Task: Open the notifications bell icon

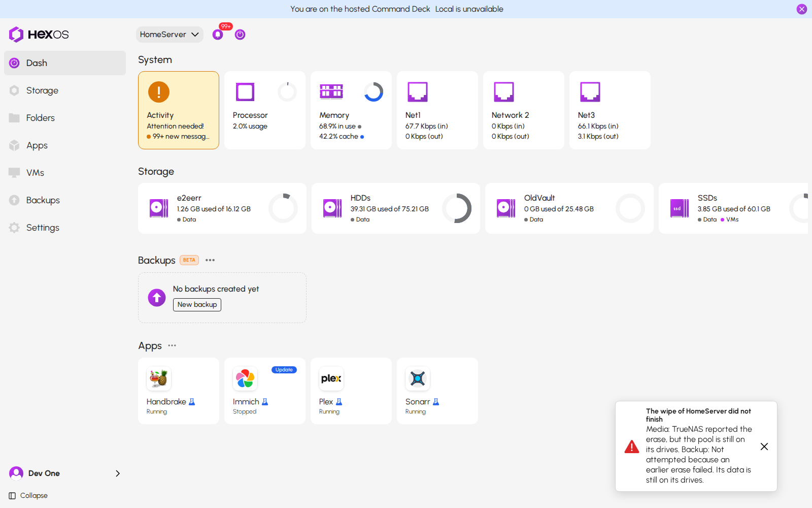Action: [x=218, y=35]
